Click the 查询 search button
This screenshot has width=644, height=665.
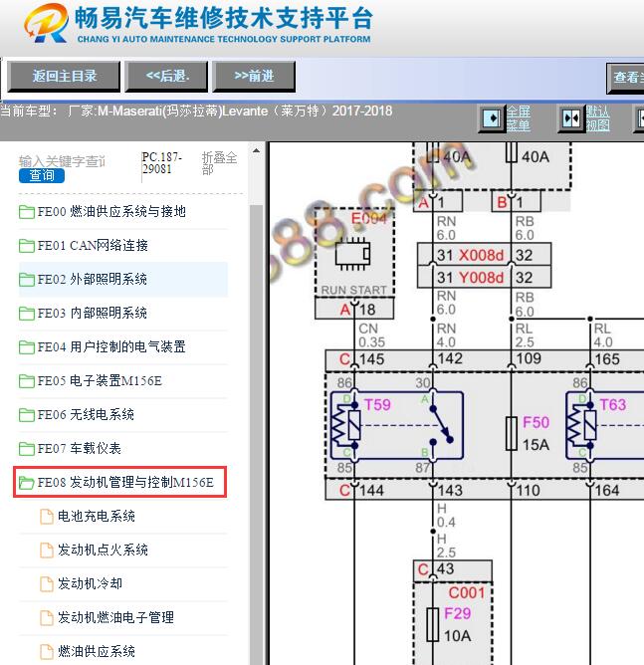pos(42,175)
